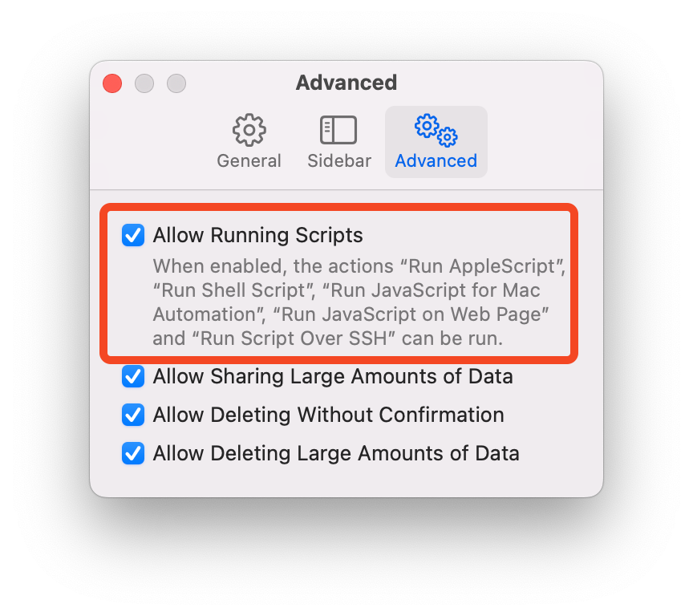Switch to the General tab label
The width and height of the screenshot is (693, 616).
[x=249, y=161]
